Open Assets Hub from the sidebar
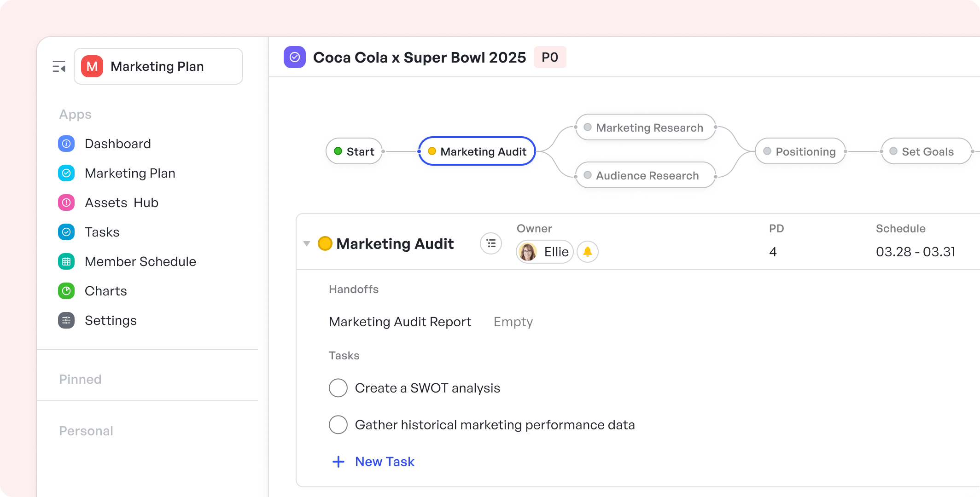Image resolution: width=980 pixels, height=497 pixels. (122, 202)
